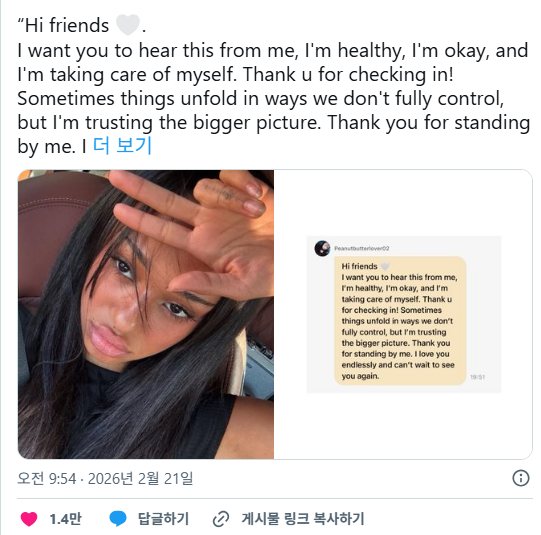Expand the post text via 더 보기
This screenshot has width=541, height=535.
click(122, 146)
